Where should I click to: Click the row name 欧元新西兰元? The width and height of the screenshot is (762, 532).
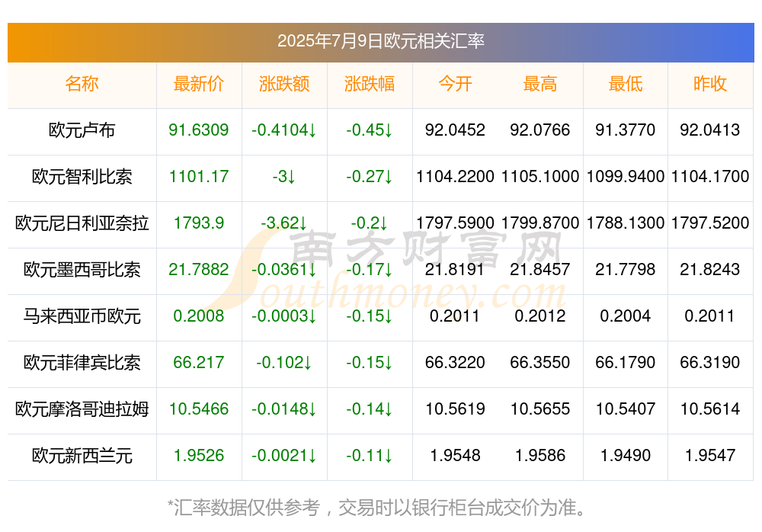(82, 456)
